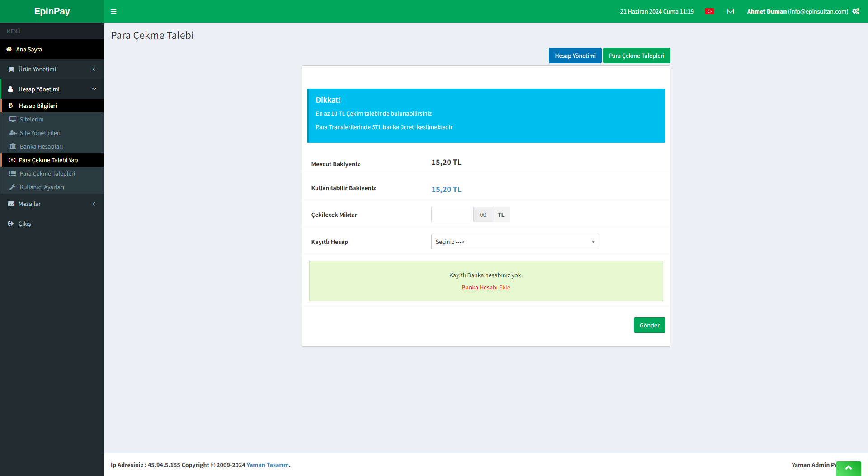Click the monitor icon beside Sitelerim
This screenshot has width=868, height=476.
[x=13, y=119]
